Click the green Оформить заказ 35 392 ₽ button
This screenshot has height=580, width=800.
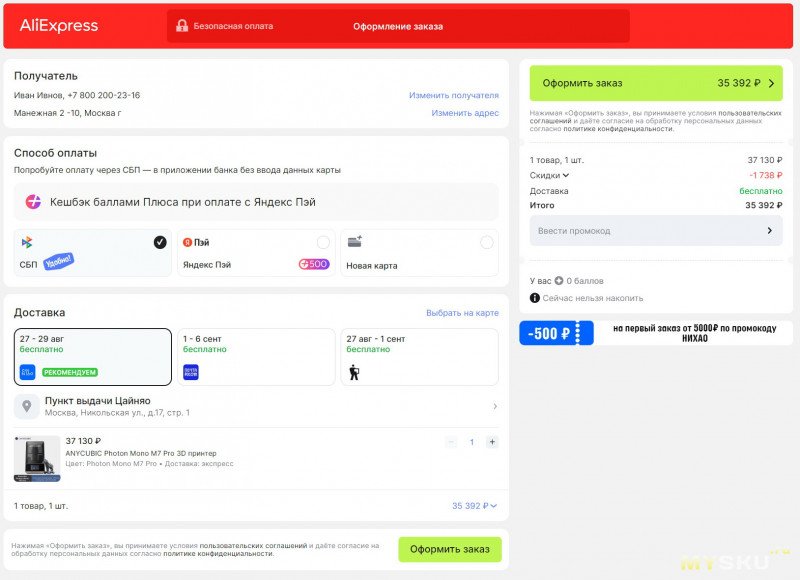656,83
